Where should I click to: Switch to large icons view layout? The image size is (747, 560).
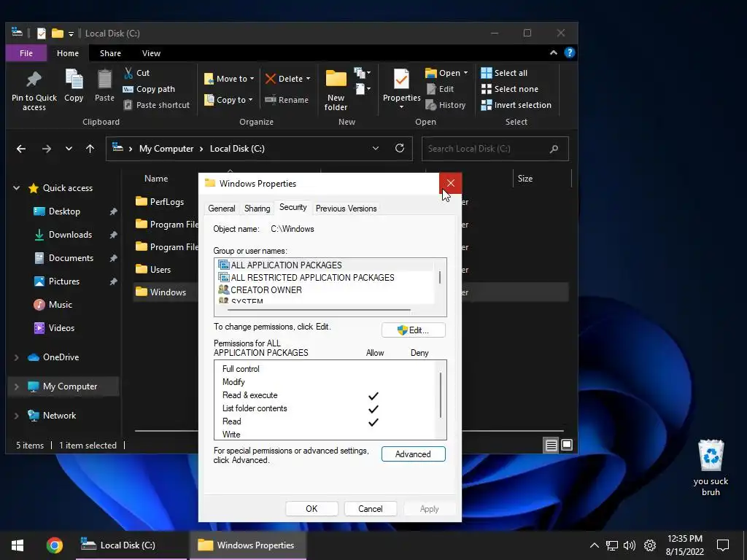[567, 445]
